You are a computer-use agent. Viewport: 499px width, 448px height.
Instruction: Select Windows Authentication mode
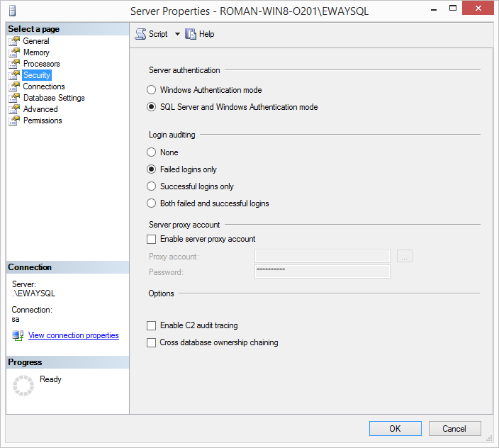tap(151, 90)
